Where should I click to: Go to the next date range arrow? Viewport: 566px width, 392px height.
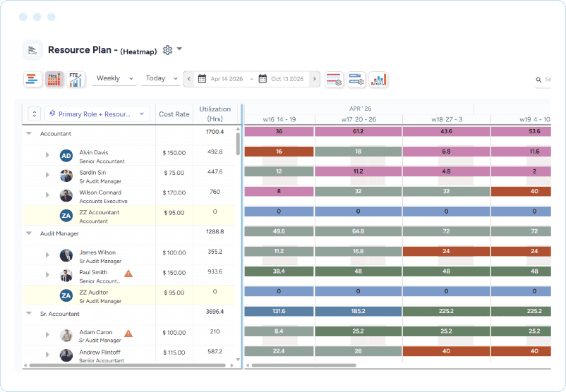pos(314,79)
